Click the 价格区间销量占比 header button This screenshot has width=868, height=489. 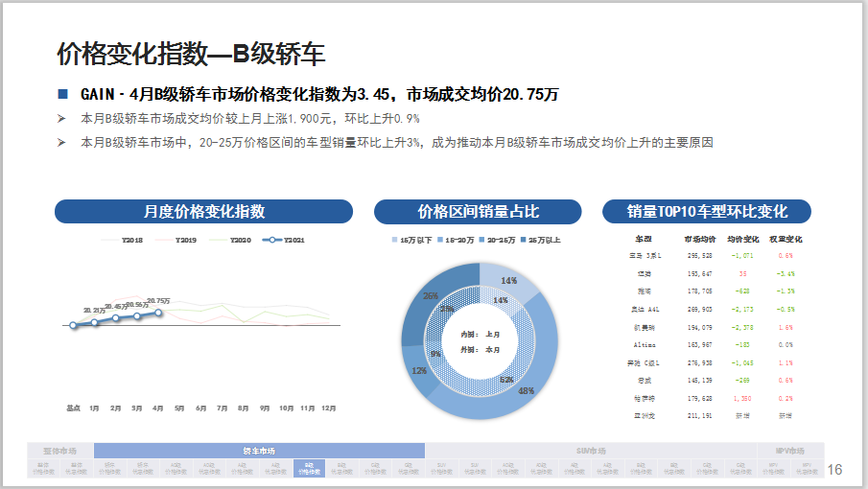click(478, 212)
